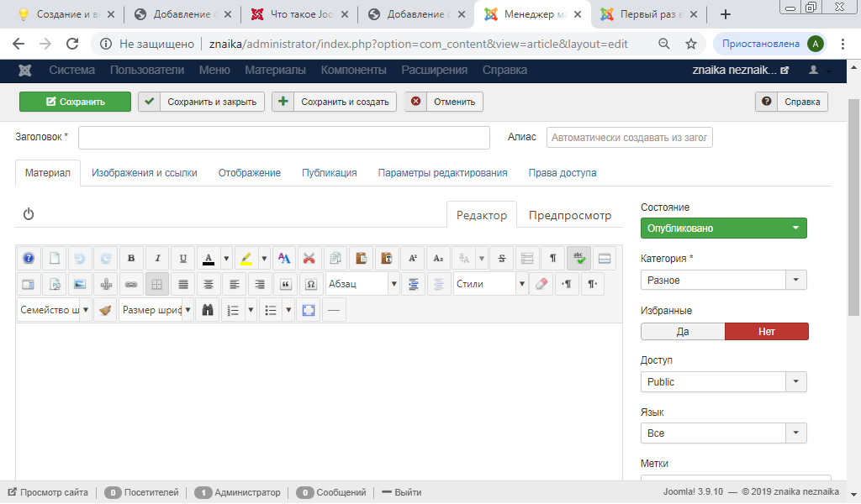861x504 pixels.
Task: Switch to Параметры редактирования tab
Action: point(442,173)
